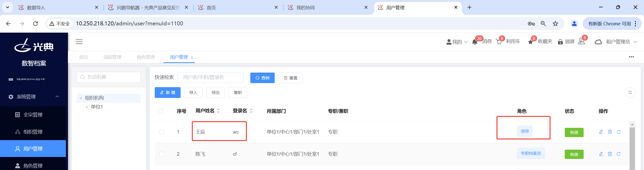This screenshot has width=644, height=170.
Task: Edit user 王辰 with the pencil icon
Action: click(601, 132)
